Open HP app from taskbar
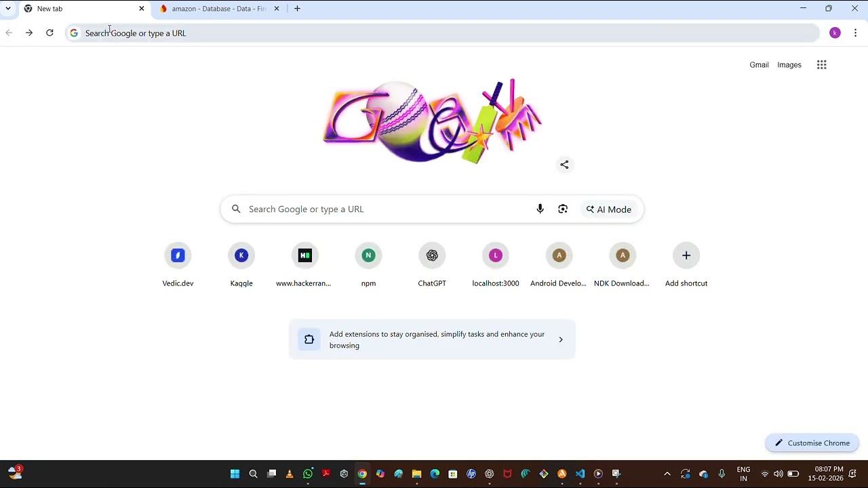Image resolution: width=868 pixels, height=488 pixels. click(471, 474)
